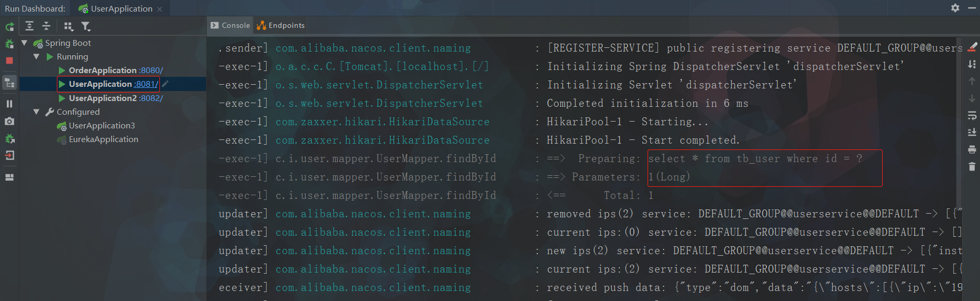Click the pencil edit icon beside UserApplication
Image resolution: width=980 pixels, height=301 pixels.
point(165,84)
